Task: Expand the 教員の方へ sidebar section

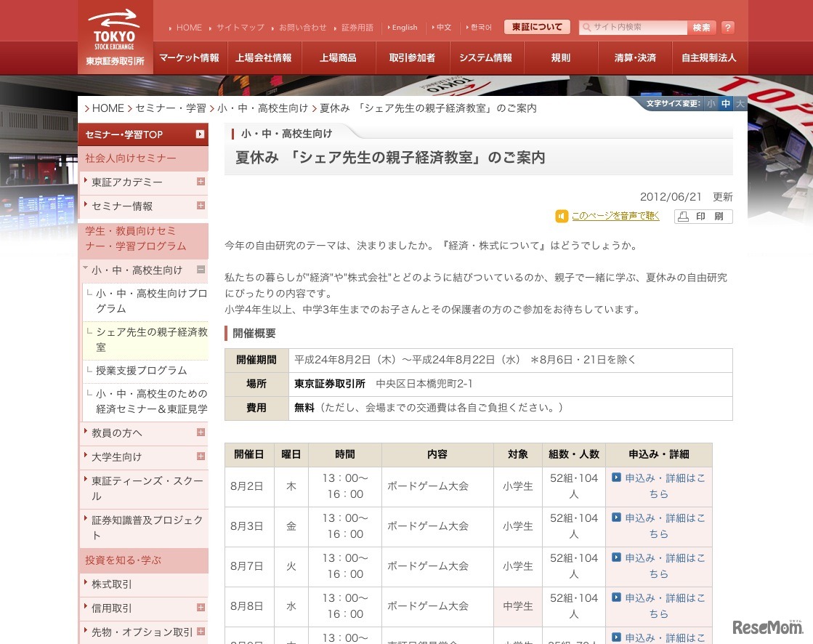Action: pyautogui.click(x=201, y=432)
